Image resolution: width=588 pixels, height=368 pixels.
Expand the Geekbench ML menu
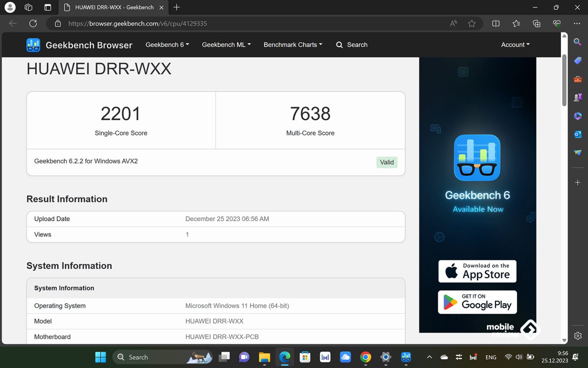226,45
